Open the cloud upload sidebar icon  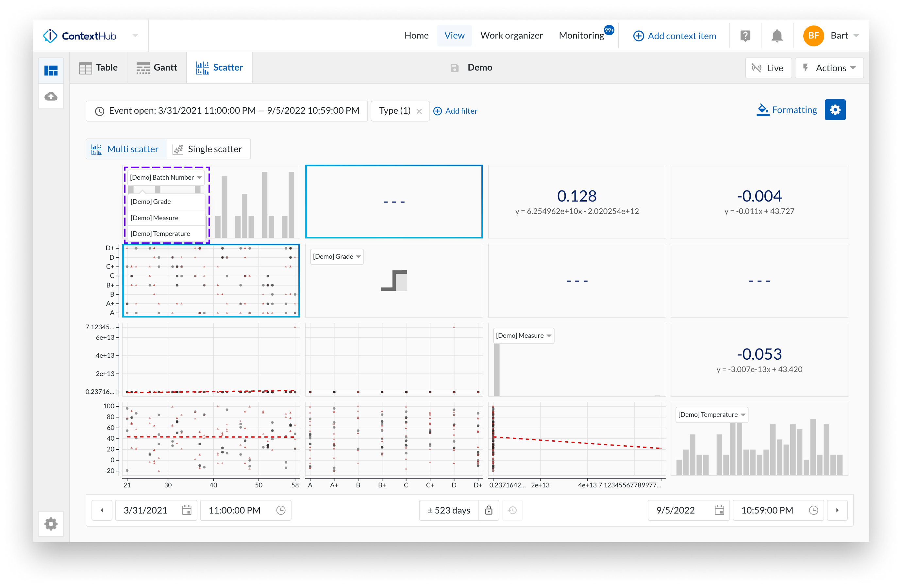click(51, 96)
